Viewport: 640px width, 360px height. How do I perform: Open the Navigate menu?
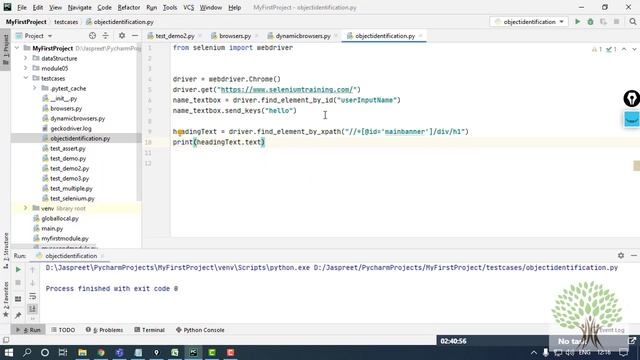pyautogui.click(x=80, y=7)
